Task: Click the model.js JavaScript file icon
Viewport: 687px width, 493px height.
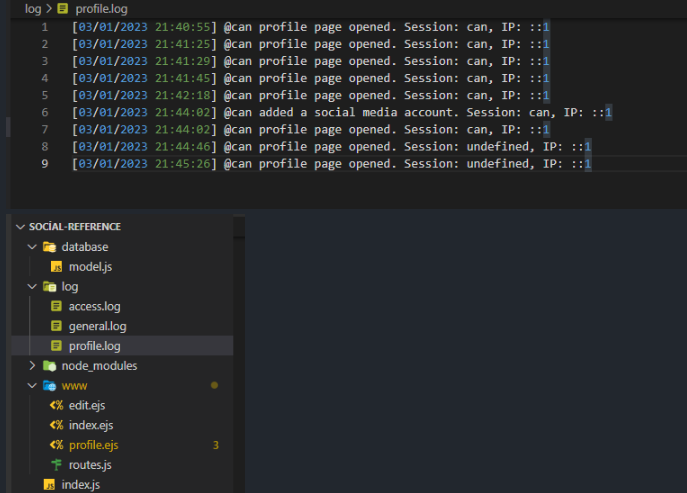Action: [57, 267]
